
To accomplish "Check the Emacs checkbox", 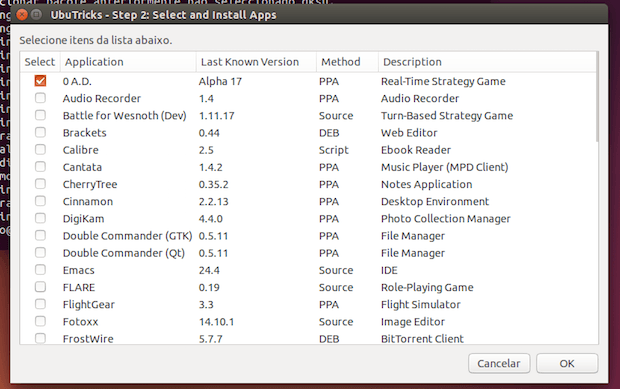I will click(x=40, y=270).
